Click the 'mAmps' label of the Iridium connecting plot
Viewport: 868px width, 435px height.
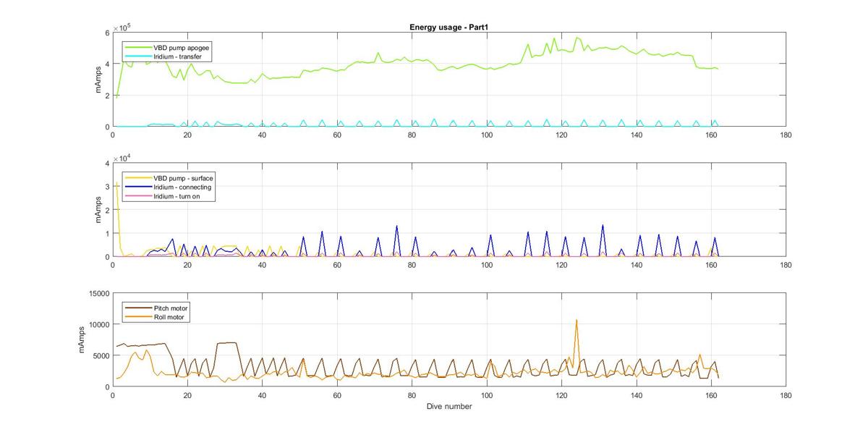(x=98, y=210)
